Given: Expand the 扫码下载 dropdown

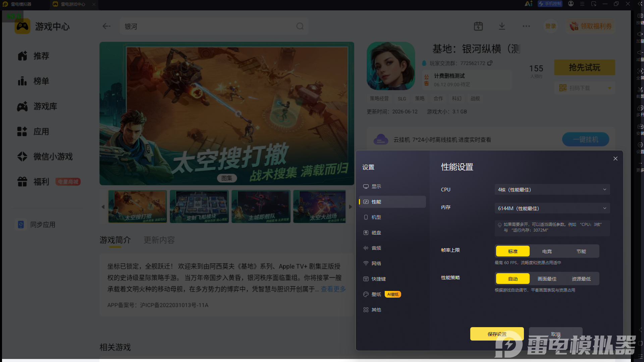Looking at the screenshot, I should [x=609, y=88].
